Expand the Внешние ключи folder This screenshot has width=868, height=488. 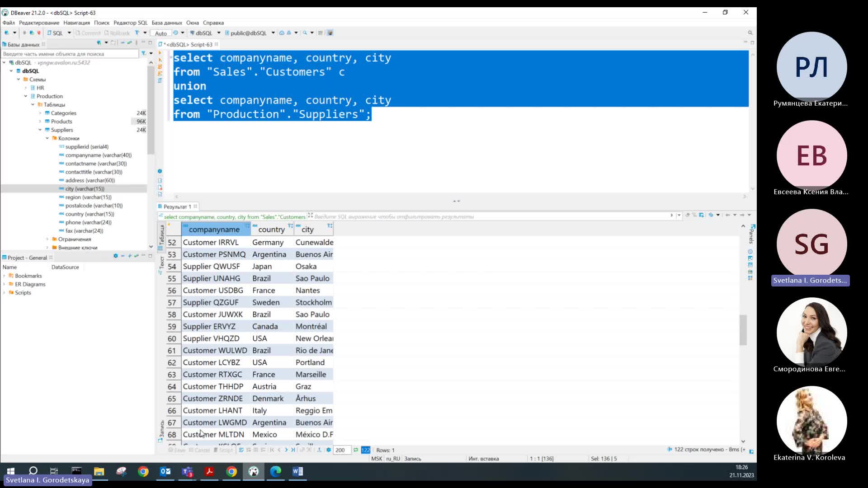coord(47,248)
